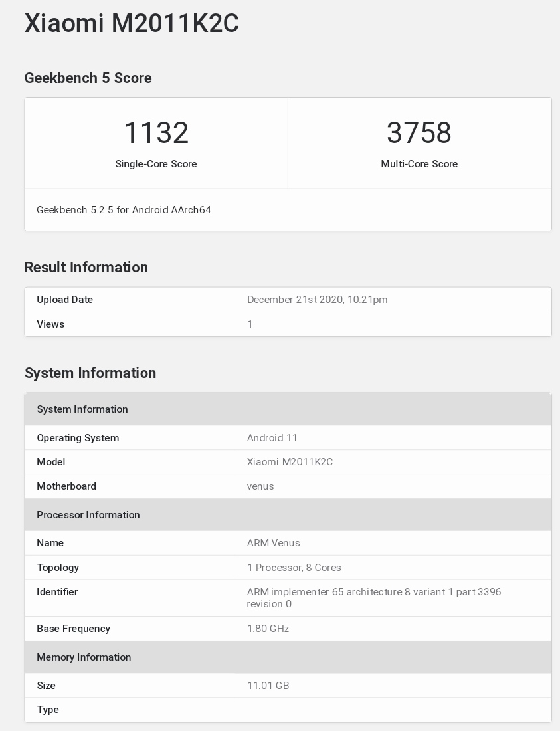The image size is (560, 731).
Task: Click the "Model" row label
Action: click(50, 462)
